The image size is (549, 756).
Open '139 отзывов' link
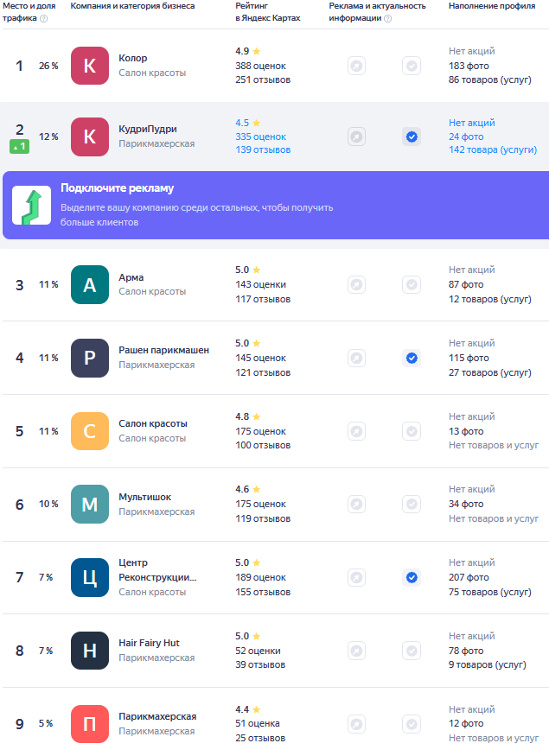[x=263, y=150]
